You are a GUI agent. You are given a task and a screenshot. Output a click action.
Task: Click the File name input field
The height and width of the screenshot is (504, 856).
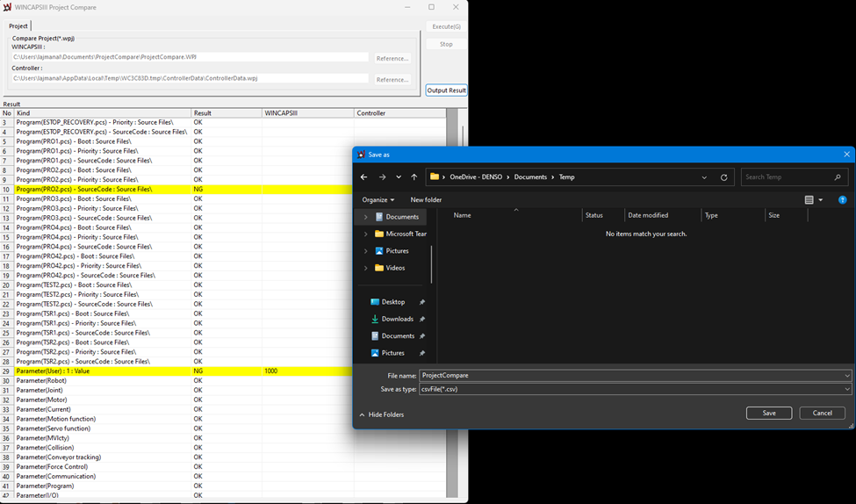[x=631, y=376]
